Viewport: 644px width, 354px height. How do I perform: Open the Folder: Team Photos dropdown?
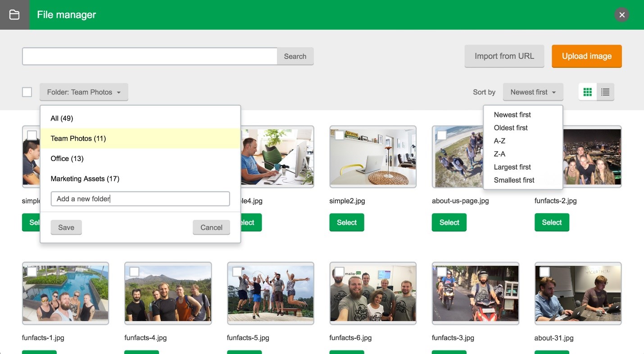point(84,92)
